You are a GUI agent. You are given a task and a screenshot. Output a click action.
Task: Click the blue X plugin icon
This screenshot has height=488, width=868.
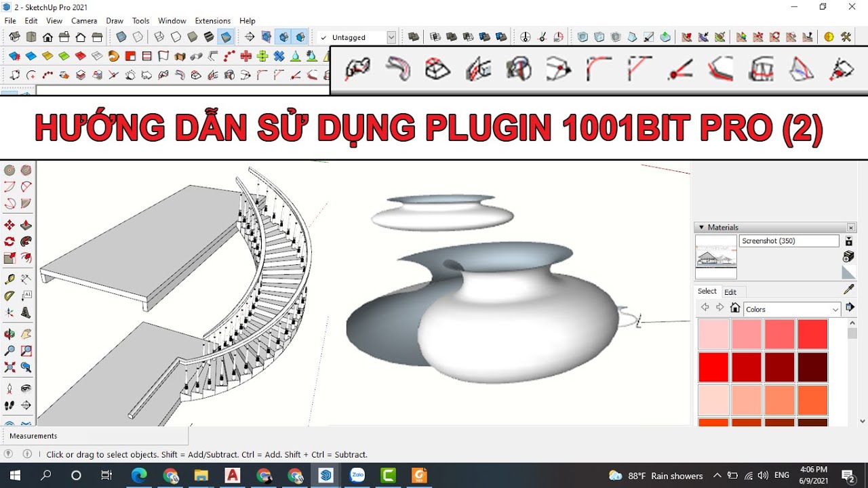coord(279,56)
